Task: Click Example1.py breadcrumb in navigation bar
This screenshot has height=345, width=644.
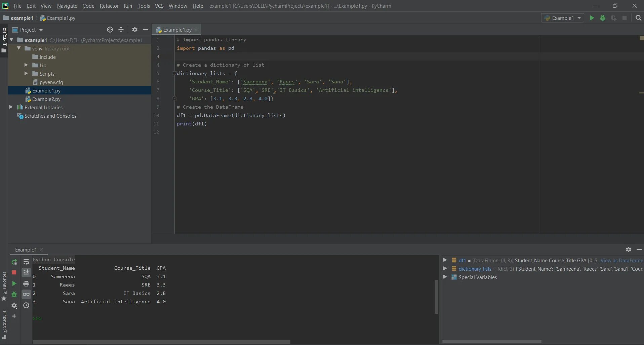Action: pyautogui.click(x=58, y=18)
